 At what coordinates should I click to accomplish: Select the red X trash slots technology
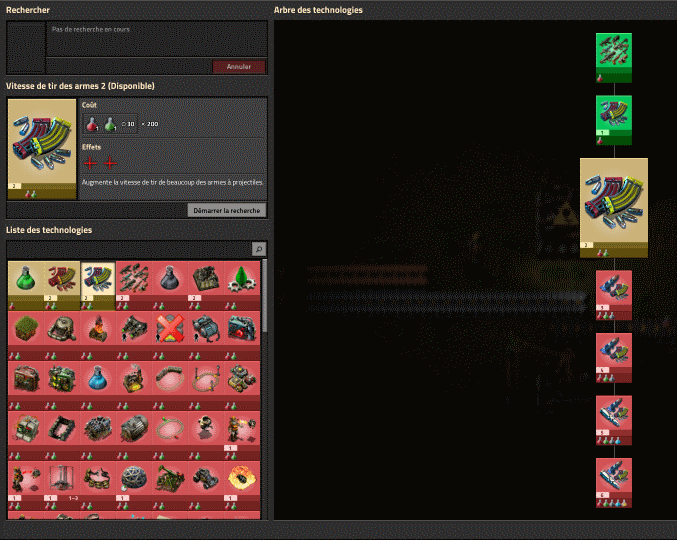[x=170, y=335]
